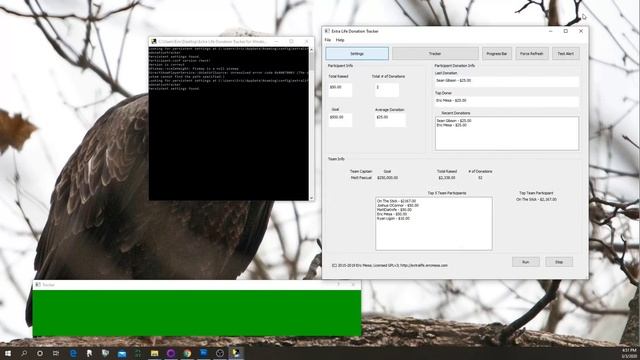
Task: Click the team goal $250,000.00 value
Action: pyautogui.click(x=387, y=178)
